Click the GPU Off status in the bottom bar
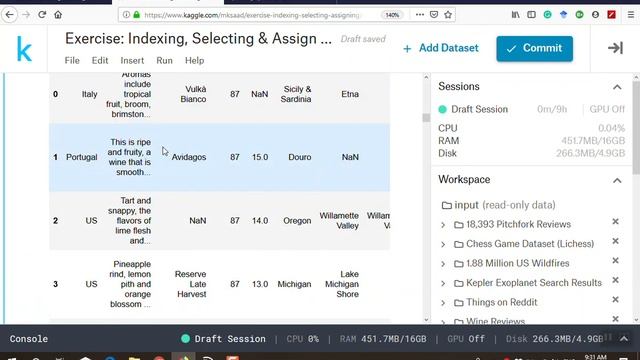Image resolution: width=640 pixels, height=360 pixels. (466, 339)
